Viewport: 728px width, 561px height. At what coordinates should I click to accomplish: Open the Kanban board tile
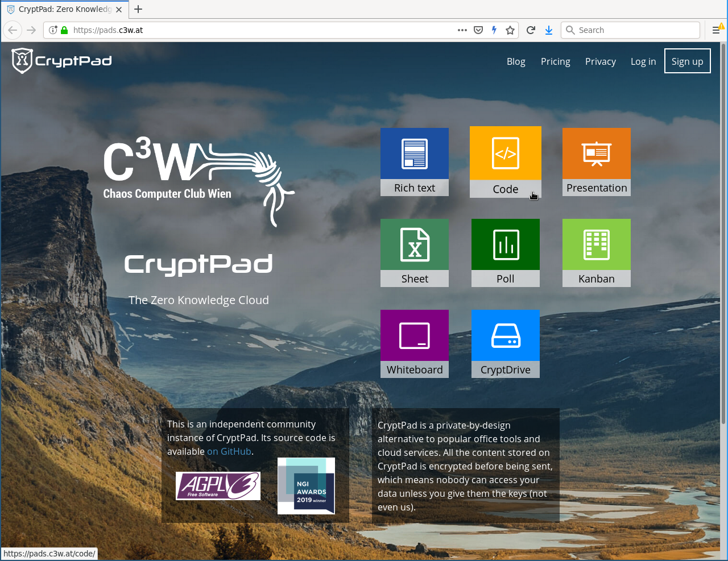click(597, 253)
